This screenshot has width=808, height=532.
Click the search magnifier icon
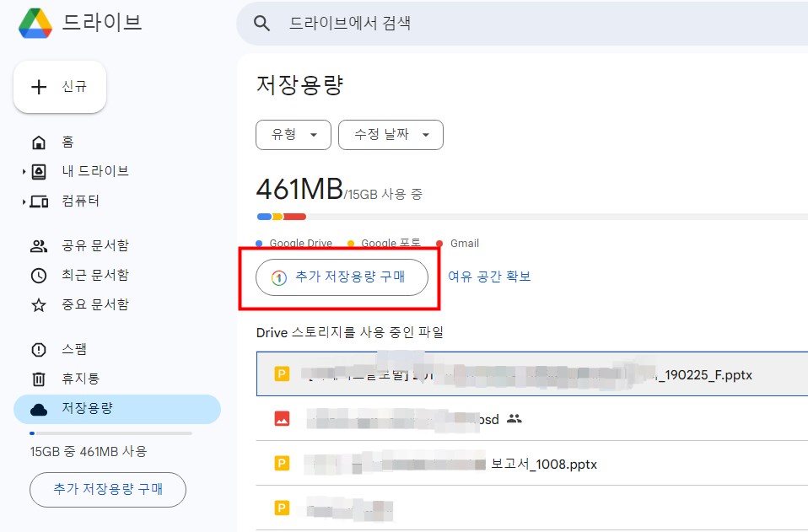coord(261,24)
